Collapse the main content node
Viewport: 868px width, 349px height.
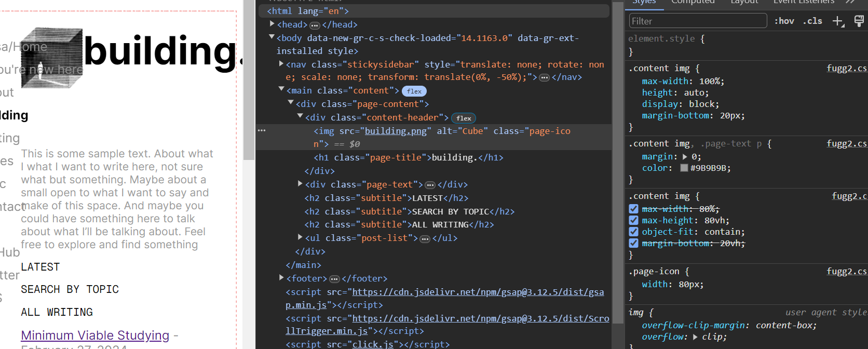tap(281, 90)
